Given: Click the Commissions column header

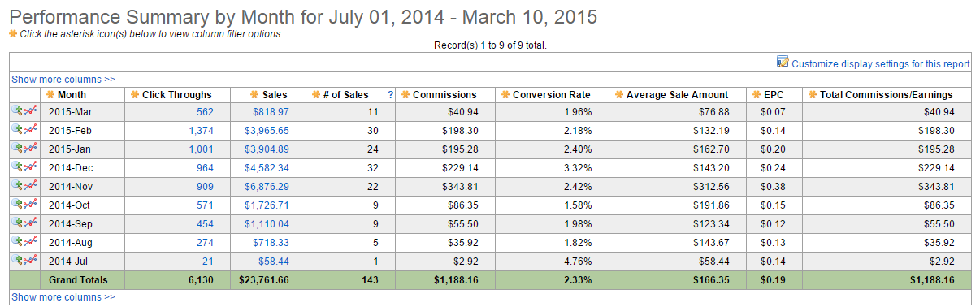Looking at the screenshot, I should [444, 95].
